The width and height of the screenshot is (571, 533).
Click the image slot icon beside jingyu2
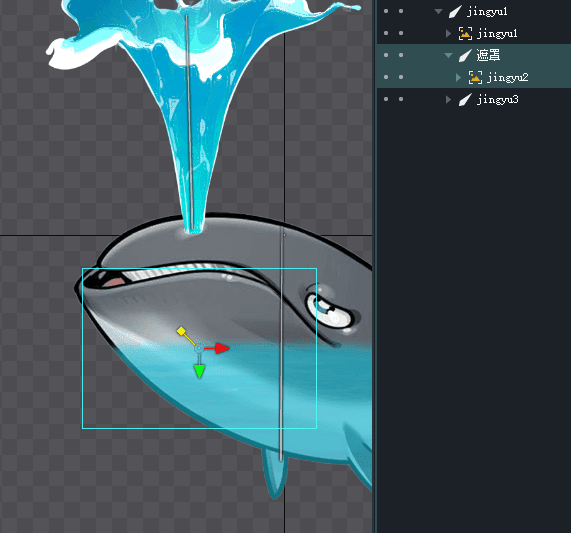[x=475, y=78]
